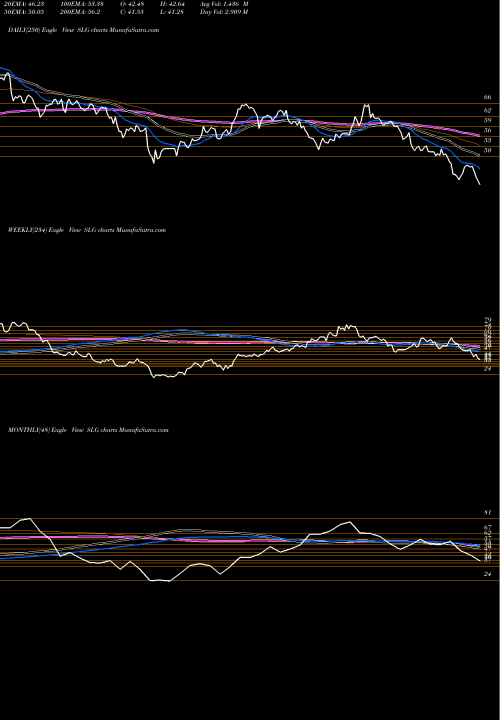Viewport: 500px width, 720px height.
Task: Click the DAILY(250) Eagle View SLG chart title
Action: pyautogui.click(x=84, y=30)
